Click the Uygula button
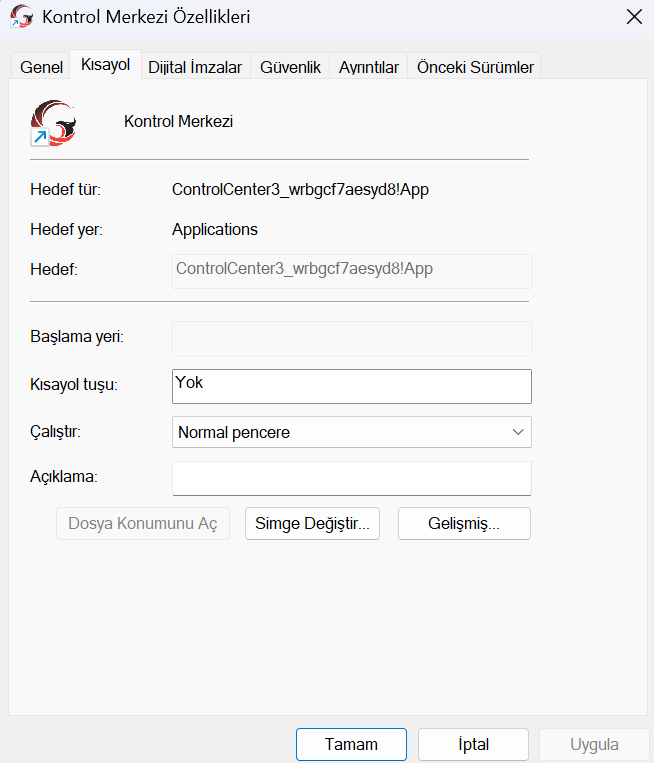 [594, 745]
